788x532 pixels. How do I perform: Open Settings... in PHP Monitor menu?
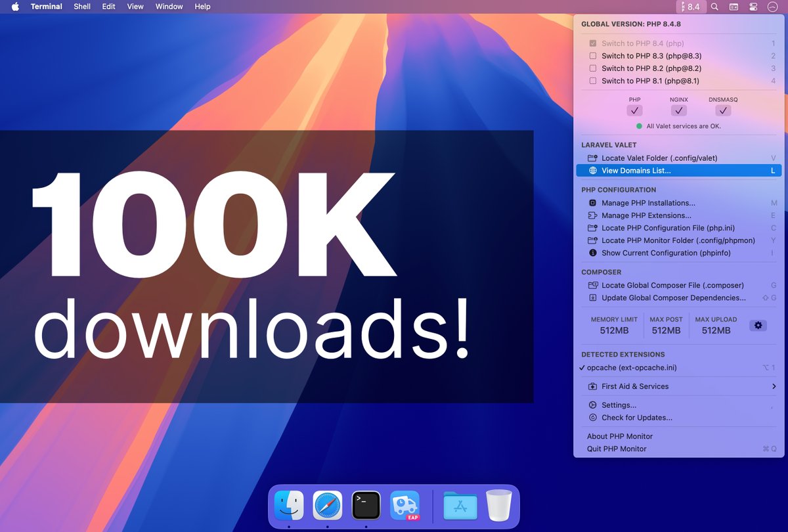(x=678, y=405)
